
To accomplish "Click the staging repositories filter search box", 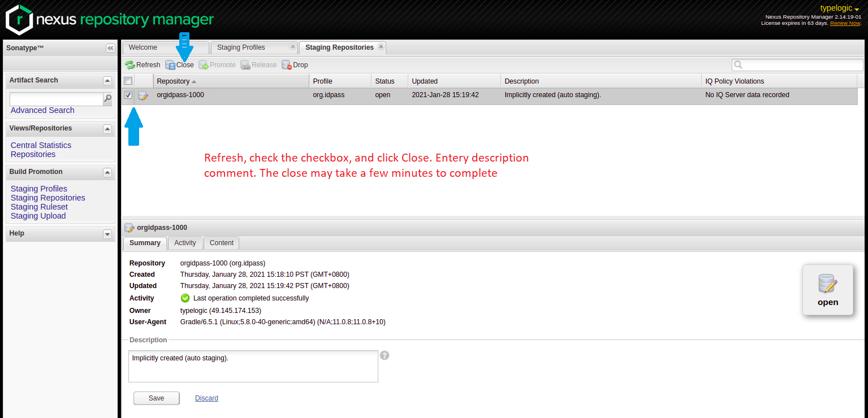I will tap(798, 65).
